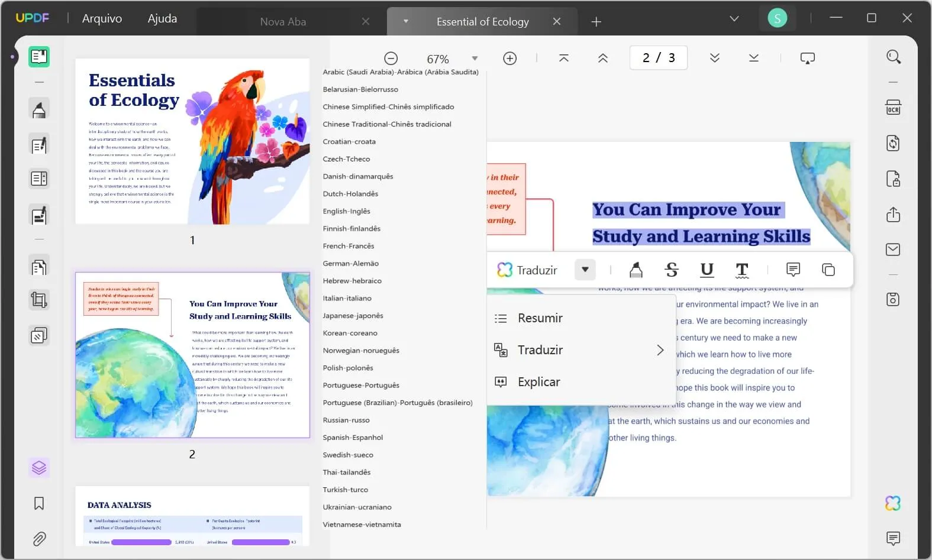The width and height of the screenshot is (932, 560).
Task: Open Reader mode icon in left sidebar
Action: (39, 57)
